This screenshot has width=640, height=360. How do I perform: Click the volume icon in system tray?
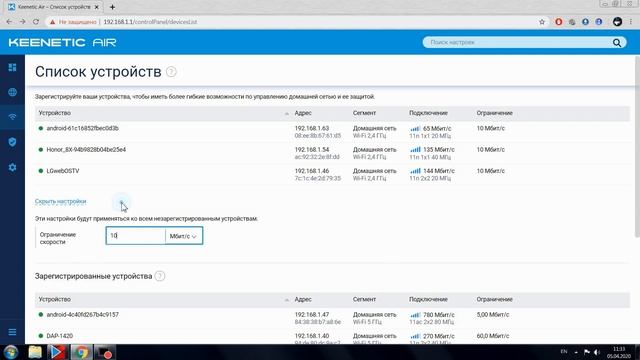(x=597, y=352)
